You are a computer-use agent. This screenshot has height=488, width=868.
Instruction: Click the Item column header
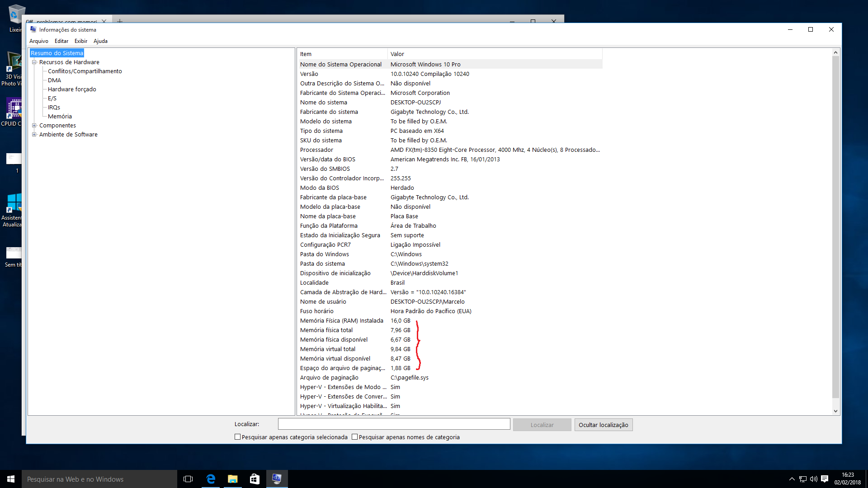(x=343, y=54)
